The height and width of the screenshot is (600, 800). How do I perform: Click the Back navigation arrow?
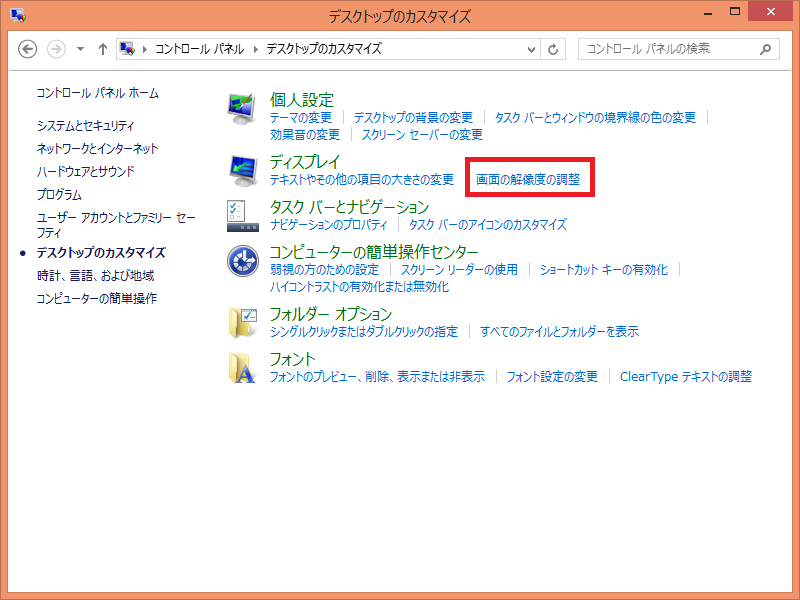tap(27, 48)
